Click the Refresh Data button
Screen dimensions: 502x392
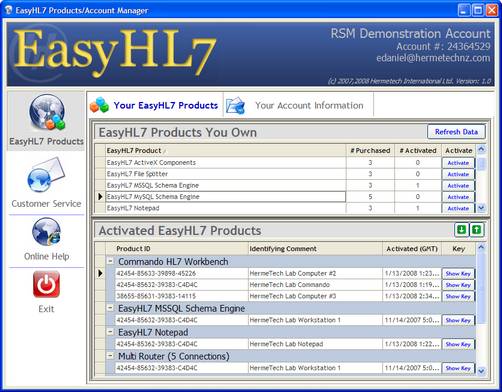[456, 132]
